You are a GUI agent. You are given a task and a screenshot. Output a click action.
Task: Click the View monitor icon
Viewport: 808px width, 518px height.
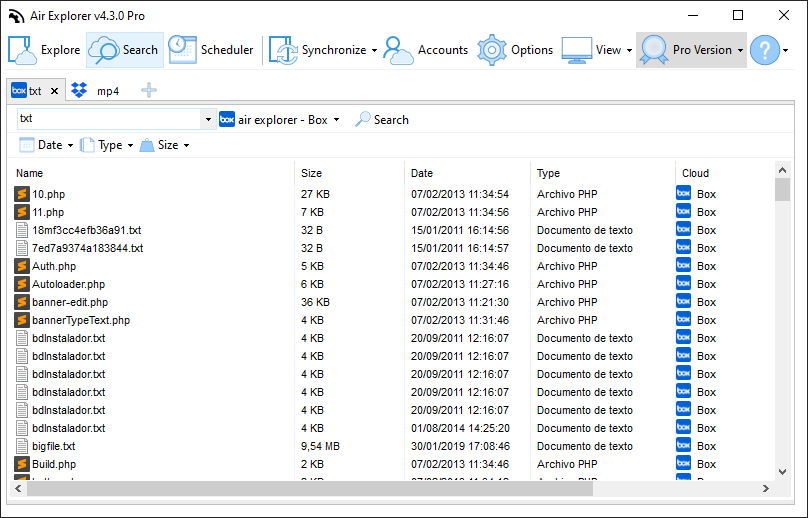coord(576,50)
